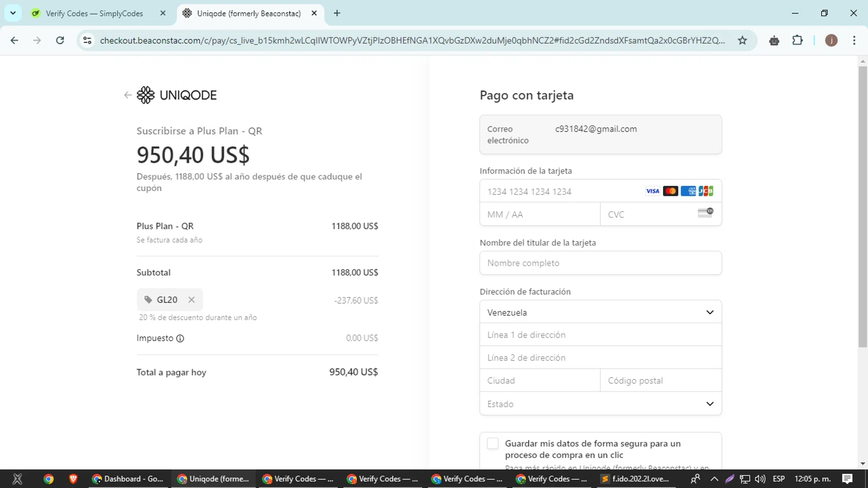Viewport: 868px width, 488px height.
Task: Open a new browser tab
Action: pyautogui.click(x=337, y=13)
